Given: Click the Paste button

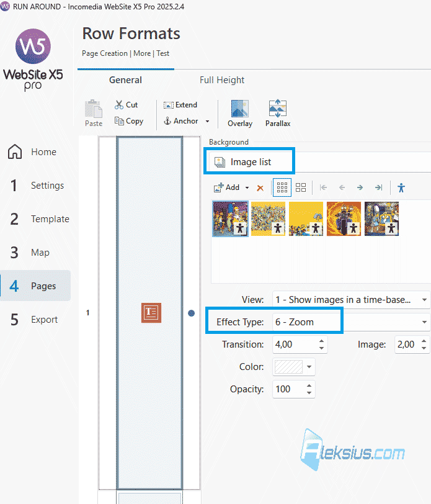Looking at the screenshot, I should [x=94, y=113].
